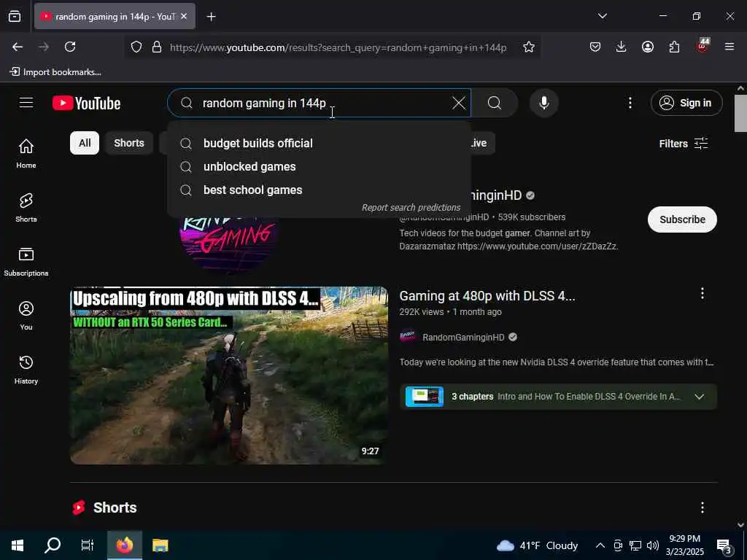Open the Firefox View icon
Image resolution: width=747 pixels, height=560 pixels.
tap(15, 16)
